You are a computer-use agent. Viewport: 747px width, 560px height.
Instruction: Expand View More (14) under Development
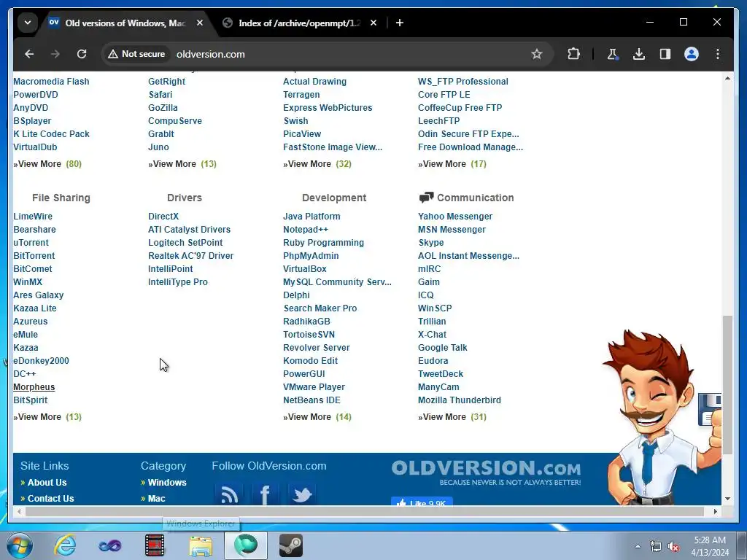[x=317, y=416]
